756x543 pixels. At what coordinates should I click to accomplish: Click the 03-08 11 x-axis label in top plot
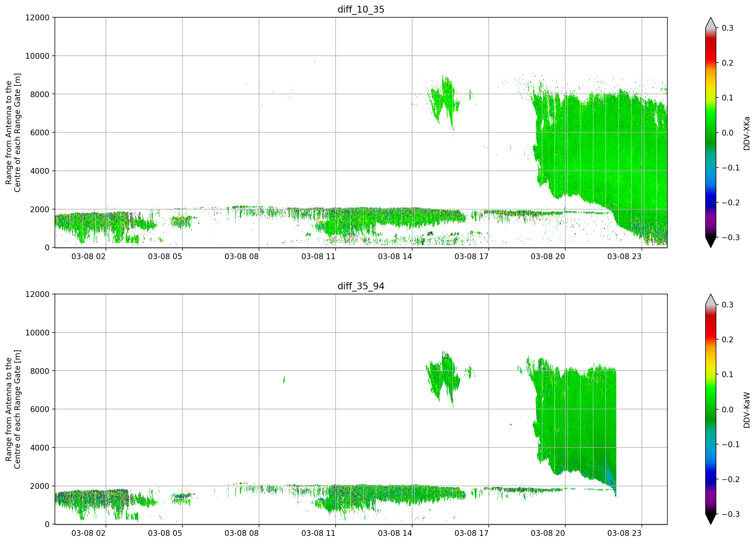click(x=318, y=256)
